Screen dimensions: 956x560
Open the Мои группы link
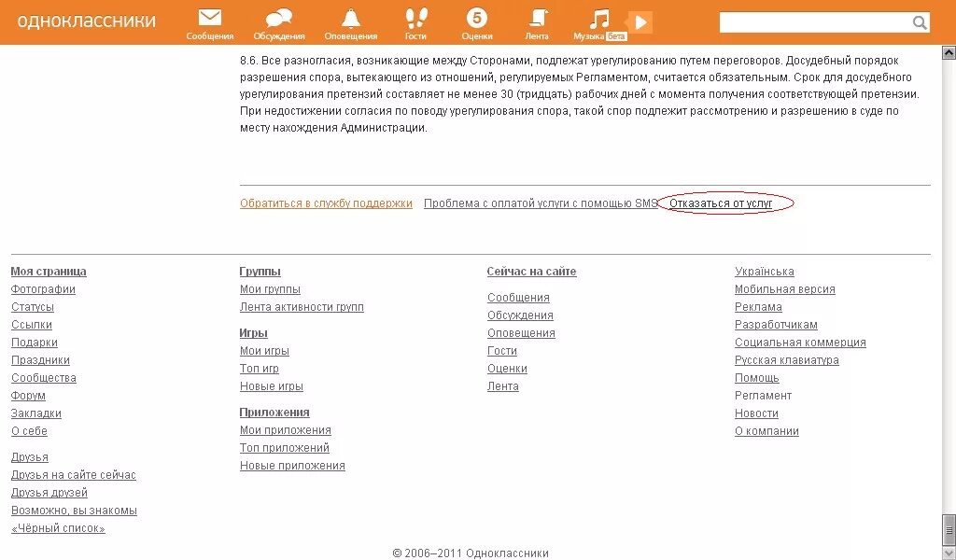[270, 288]
